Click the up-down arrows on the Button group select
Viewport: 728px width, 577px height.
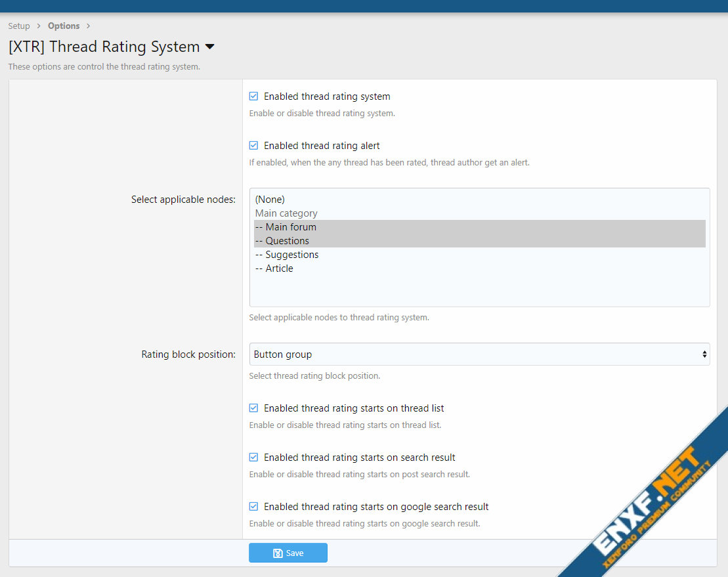point(704,354)
